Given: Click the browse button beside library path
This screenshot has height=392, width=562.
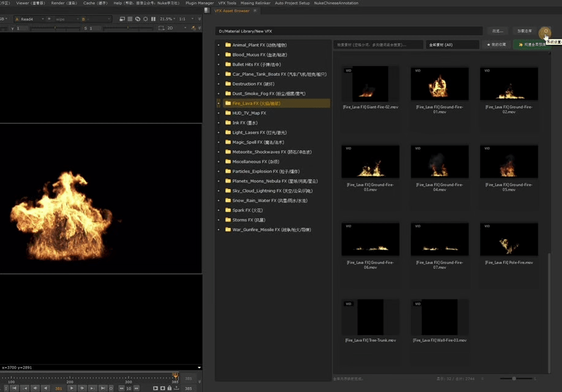Looking at the screenshot, I should coord(497,31).
